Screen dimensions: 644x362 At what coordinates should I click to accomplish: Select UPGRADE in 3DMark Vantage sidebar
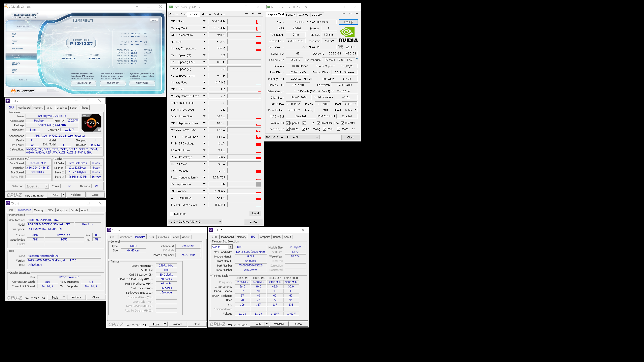click(16, 63)
